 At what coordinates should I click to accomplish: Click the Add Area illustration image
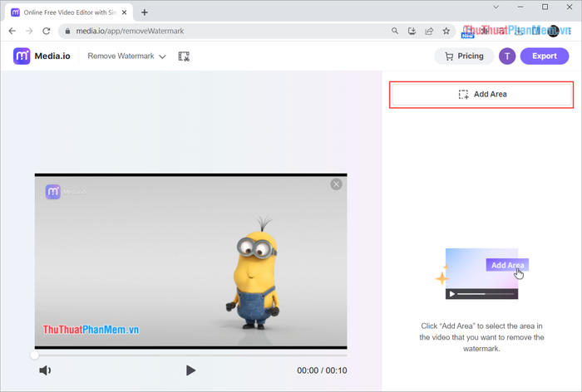[x=481, y=274]
